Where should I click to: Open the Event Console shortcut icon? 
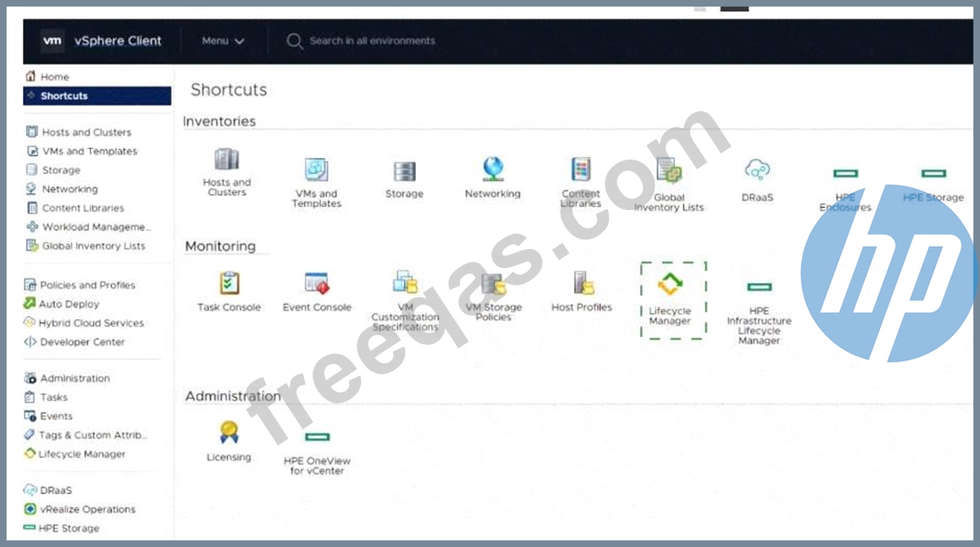point(317,283)
